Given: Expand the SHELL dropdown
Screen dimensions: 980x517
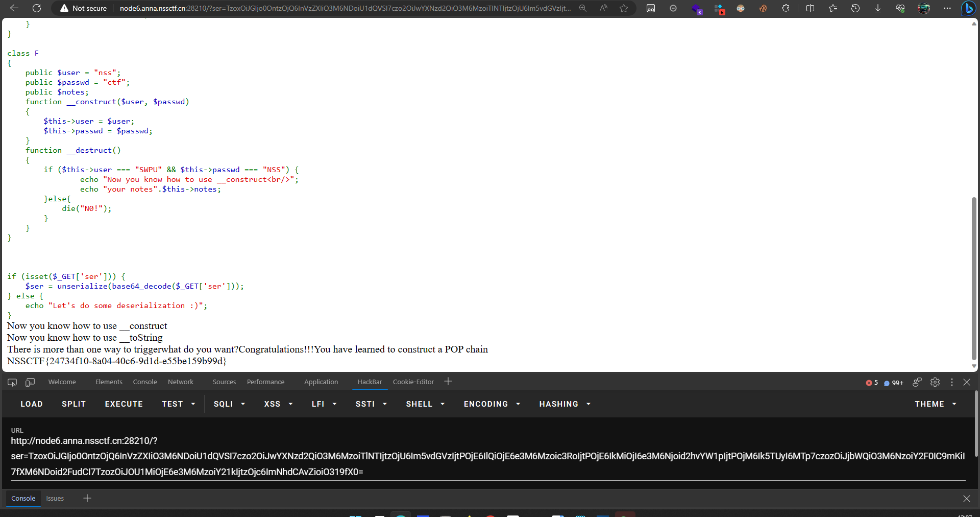Looking at the screenshot, I should point(425,404).
